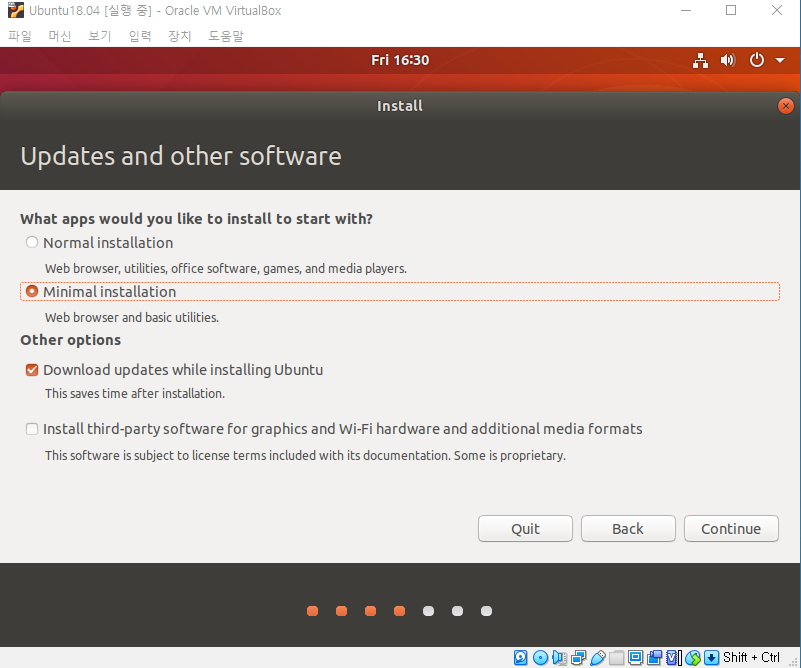801x668 pixels.
Task: Click the display settings status icon
Action: (x=635, y=658)
